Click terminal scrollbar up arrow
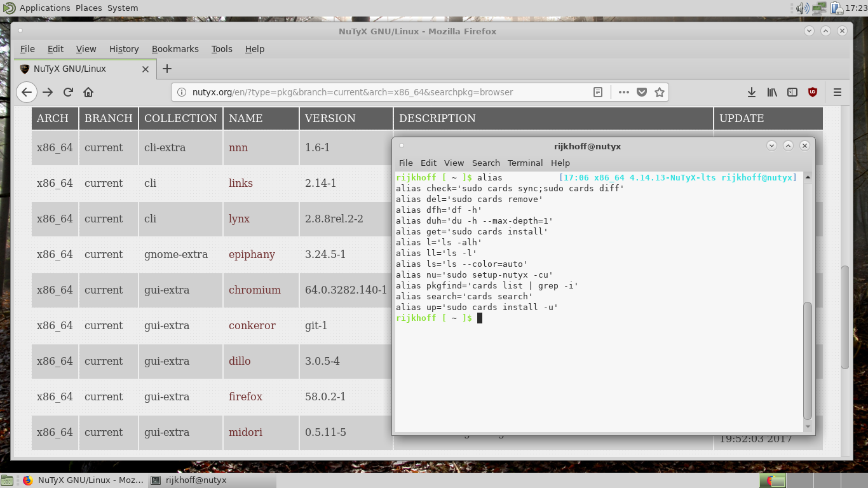This screenshot has width=868, height=488. click(808, 177)
